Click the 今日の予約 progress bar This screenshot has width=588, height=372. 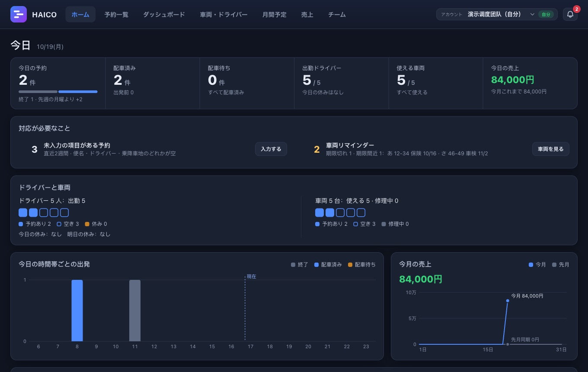click(x=58, y=92)
